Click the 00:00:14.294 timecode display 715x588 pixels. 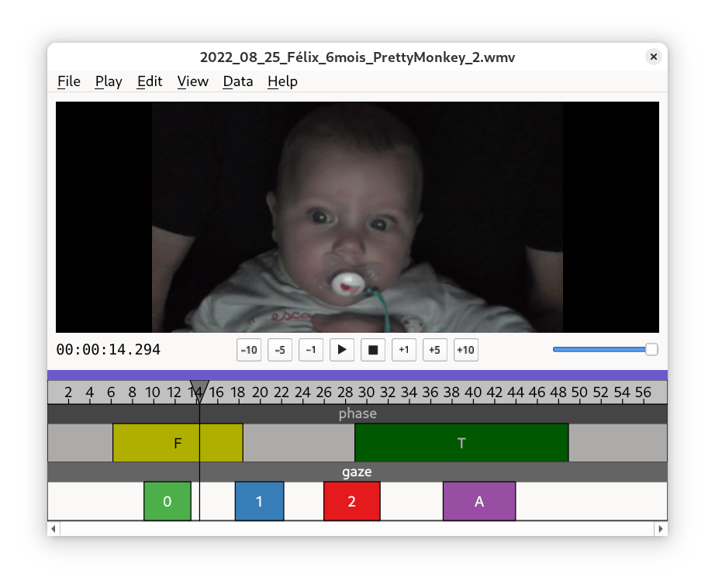(109, 350)
